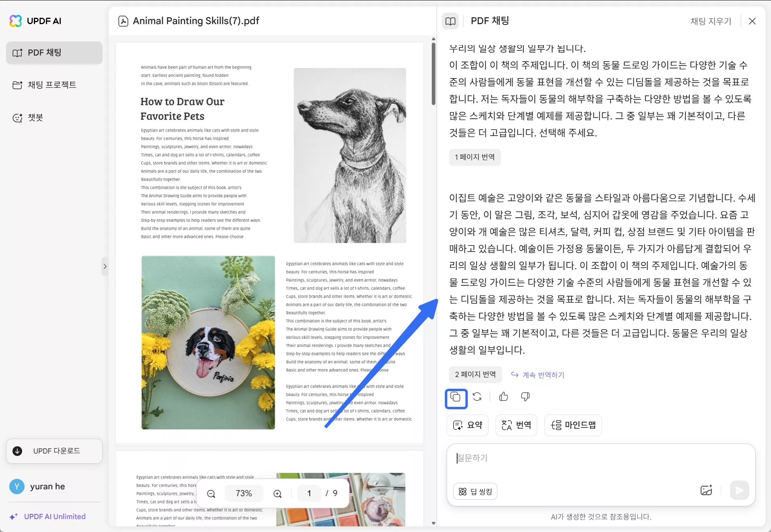771x532 pixels.
Task: Regenerate the AI response
Action: coord(477,397)
